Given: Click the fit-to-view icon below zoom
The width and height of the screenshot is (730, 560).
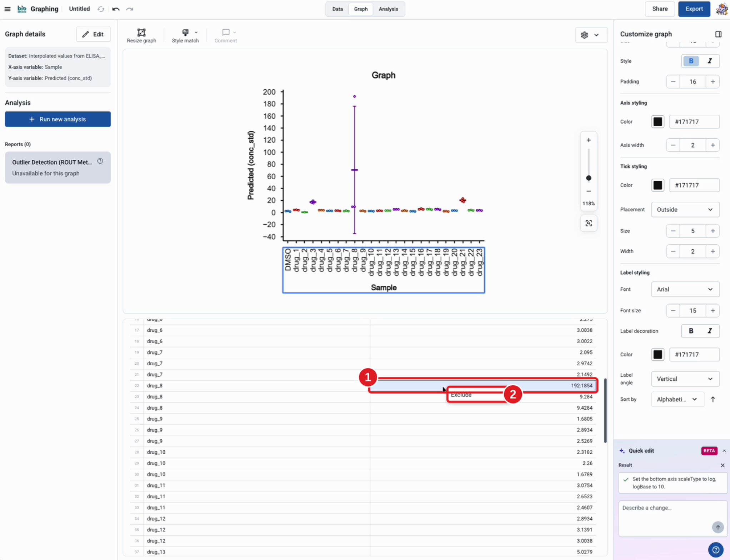Looking at the screenshot, I should (x=589, y=223).
